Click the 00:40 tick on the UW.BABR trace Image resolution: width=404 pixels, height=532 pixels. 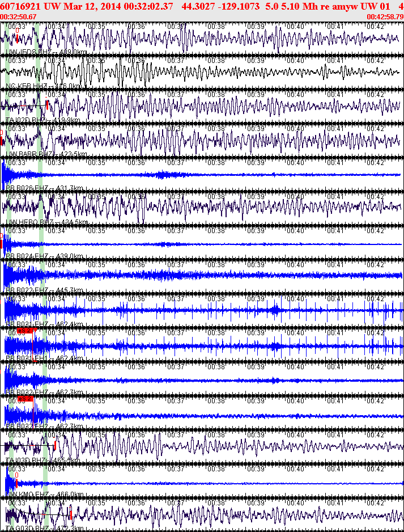(295, 129)
